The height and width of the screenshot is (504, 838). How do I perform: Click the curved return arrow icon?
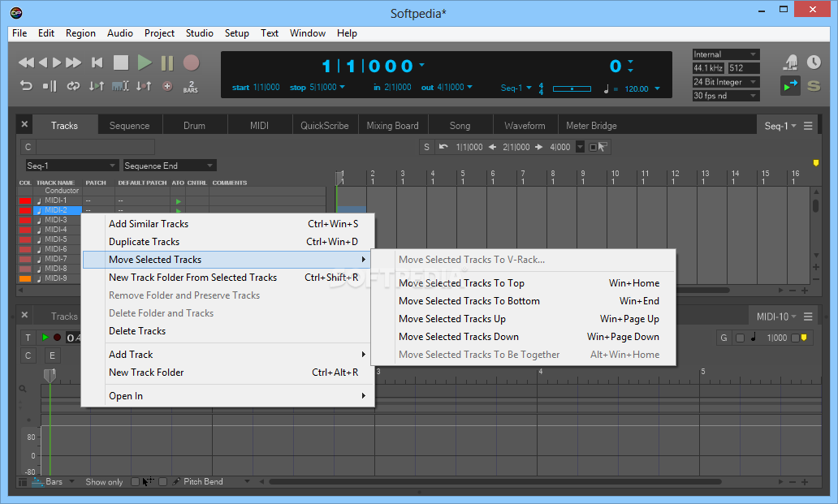26,85
